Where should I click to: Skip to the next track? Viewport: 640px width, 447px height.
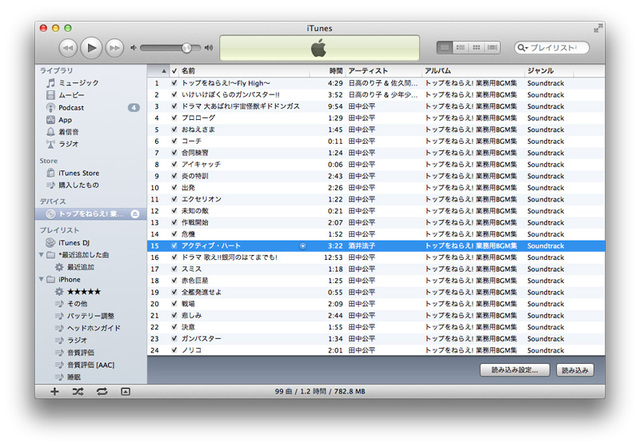[114, 47]
